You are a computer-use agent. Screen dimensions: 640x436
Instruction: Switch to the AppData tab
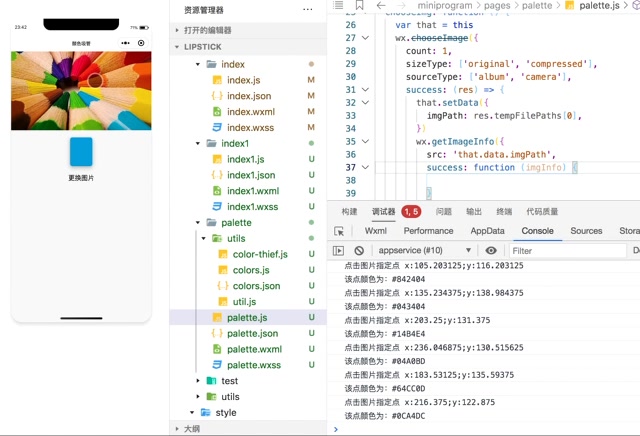click(x=487, y=231)
